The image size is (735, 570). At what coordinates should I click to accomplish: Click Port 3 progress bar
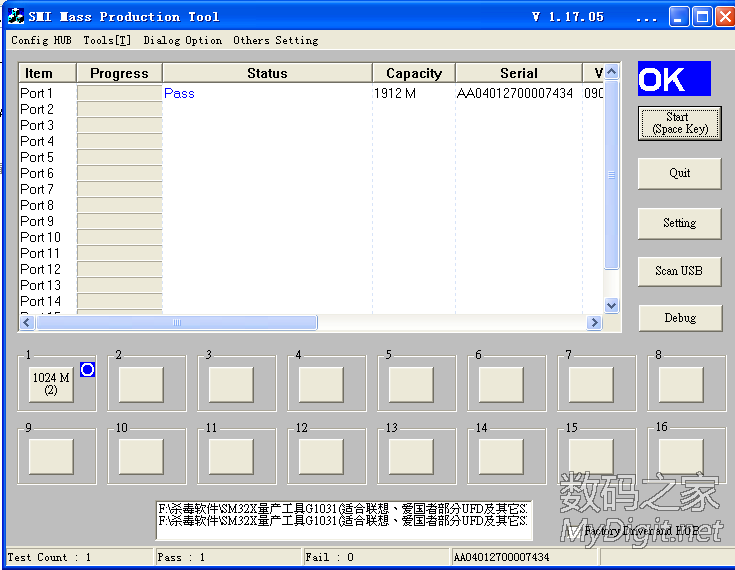pos(120,125)
